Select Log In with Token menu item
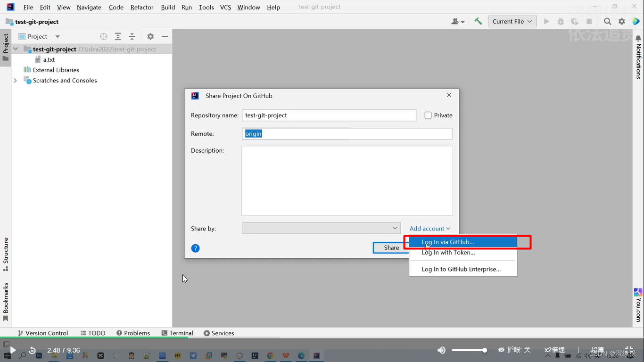644x362 pixels. pyautogui.click(x=463, y=253)
